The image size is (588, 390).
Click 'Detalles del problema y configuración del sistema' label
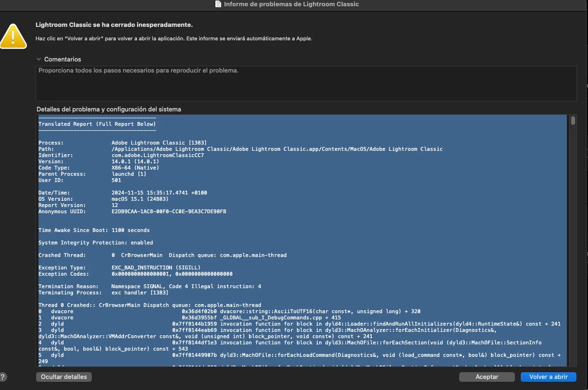coord(109,109)
